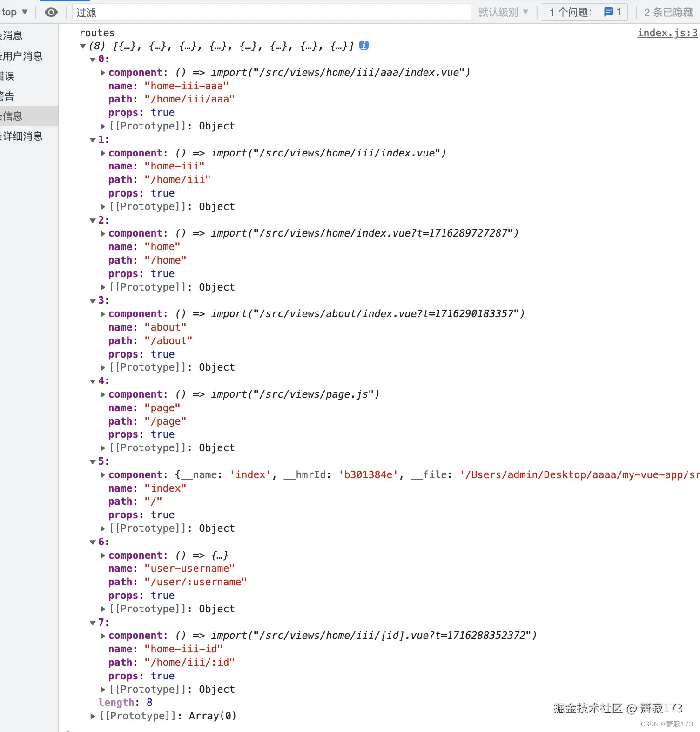Click the "home-iii-id" name value
The height and width of the screenshot is (732, 700).
point(183,649)
